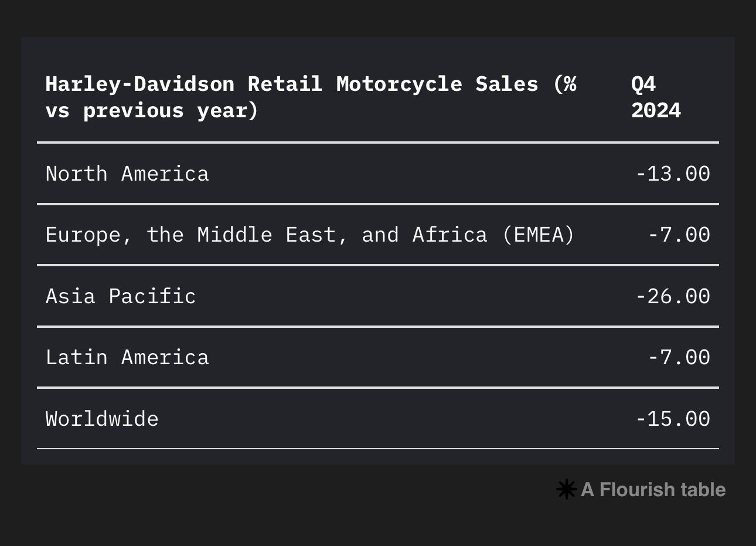
Task: Select the Europe, the Middle East, and Africa label
Action: click(309, 235)
